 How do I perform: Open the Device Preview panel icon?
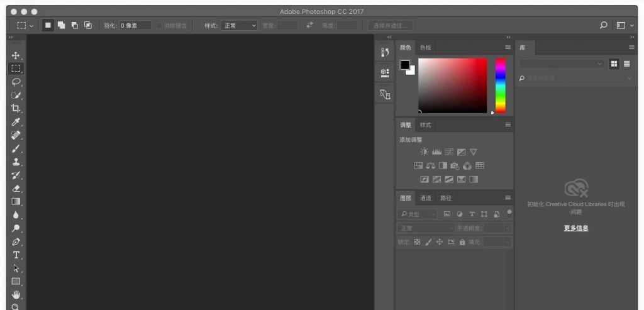(385, 94)
